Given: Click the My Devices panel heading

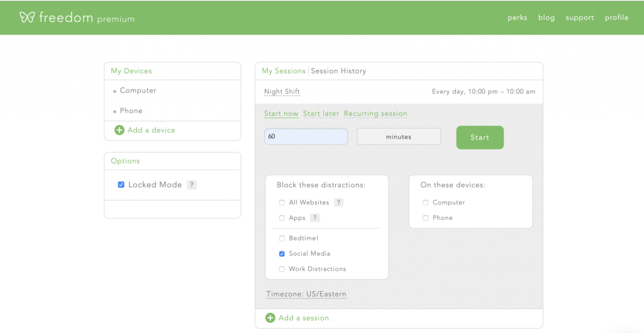Looking at the screenshot, I should 131,71.
